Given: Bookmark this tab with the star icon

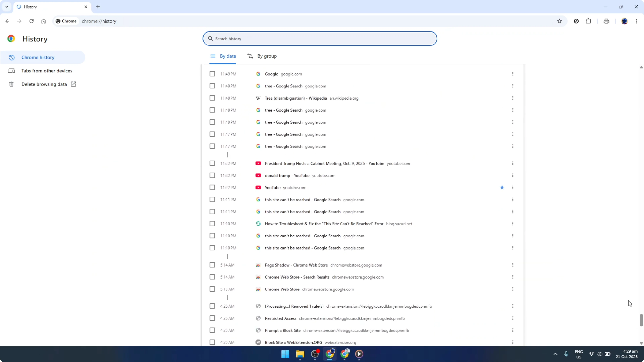Looking at the screenshot, I should pyautogui.click(x=559, y=21).
